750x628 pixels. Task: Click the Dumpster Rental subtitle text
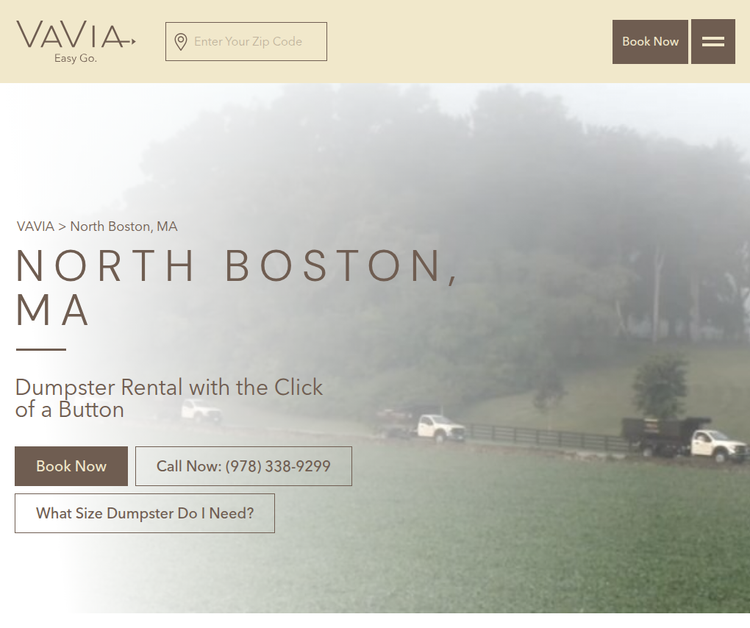(x=169, y=398)
